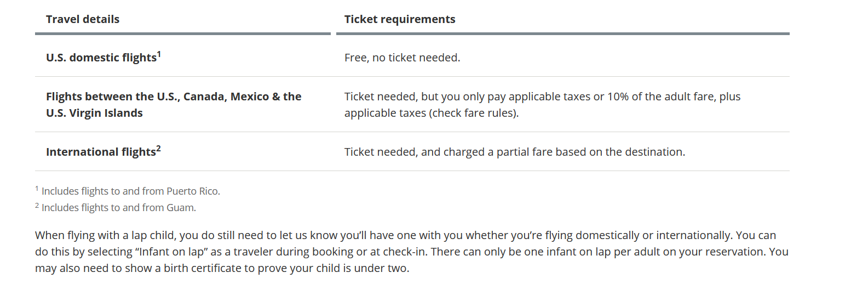
Task: Select the U.S. domestic flights row label
Action: pyautogui.click(x=101, y=58)
